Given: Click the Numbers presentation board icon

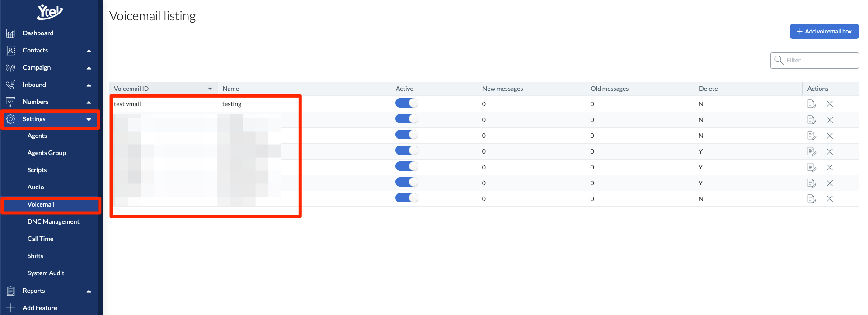Looking at the screenshot, I should coord(10,102).
